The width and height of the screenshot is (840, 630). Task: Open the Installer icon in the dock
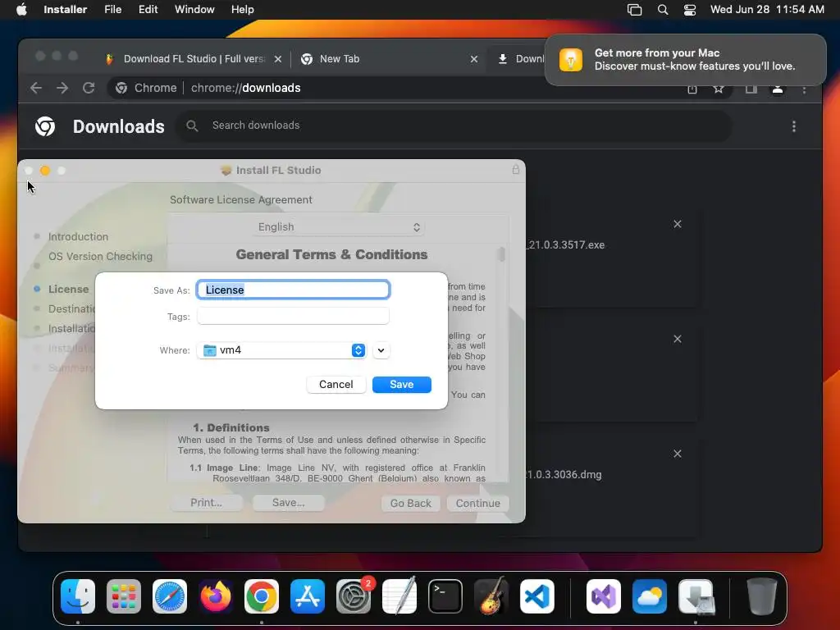coord(696,596)
